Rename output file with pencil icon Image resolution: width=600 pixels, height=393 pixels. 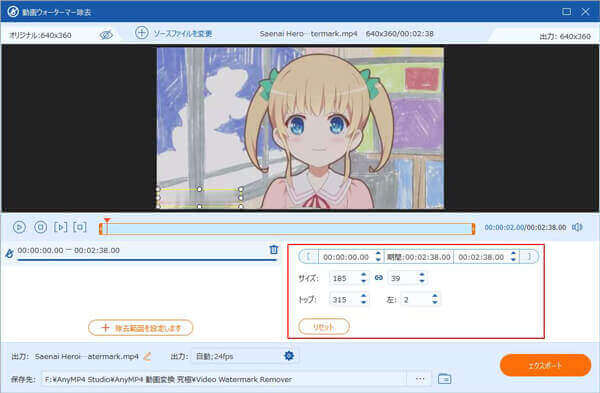coord(147,356)
